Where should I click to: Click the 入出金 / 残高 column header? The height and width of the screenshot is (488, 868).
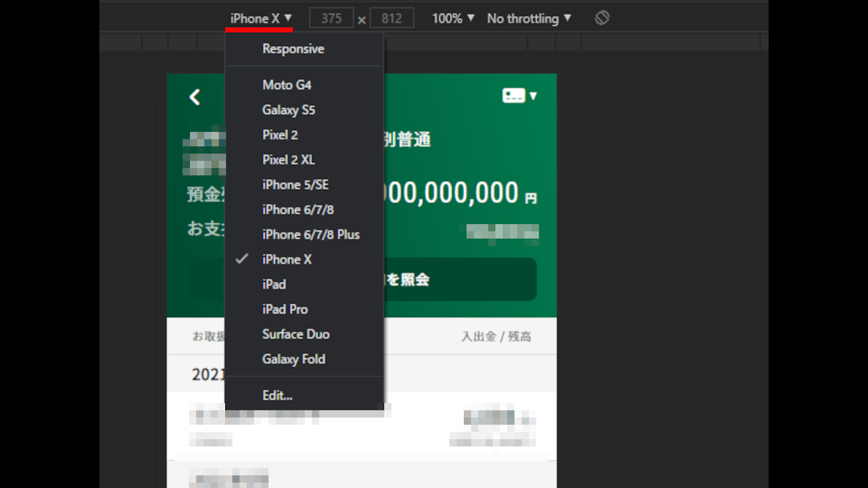point(496,337)
